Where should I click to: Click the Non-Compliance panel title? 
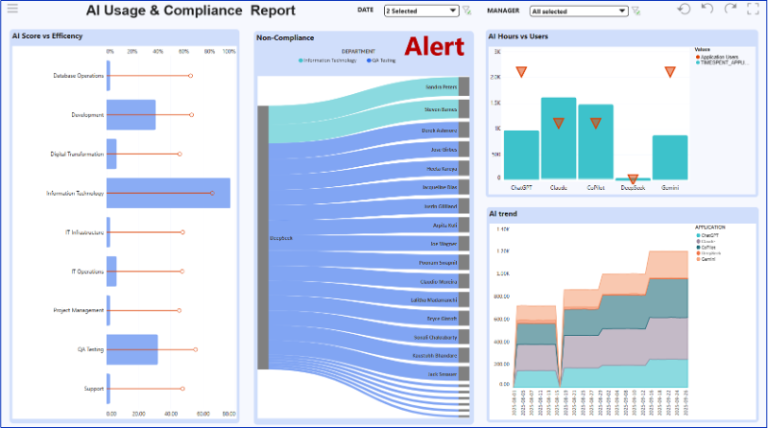[x=285, y=38]
